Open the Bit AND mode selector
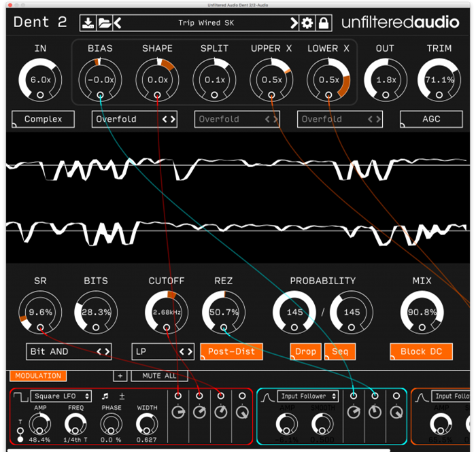The image size is (476, 452). click(x=69, y=351)
